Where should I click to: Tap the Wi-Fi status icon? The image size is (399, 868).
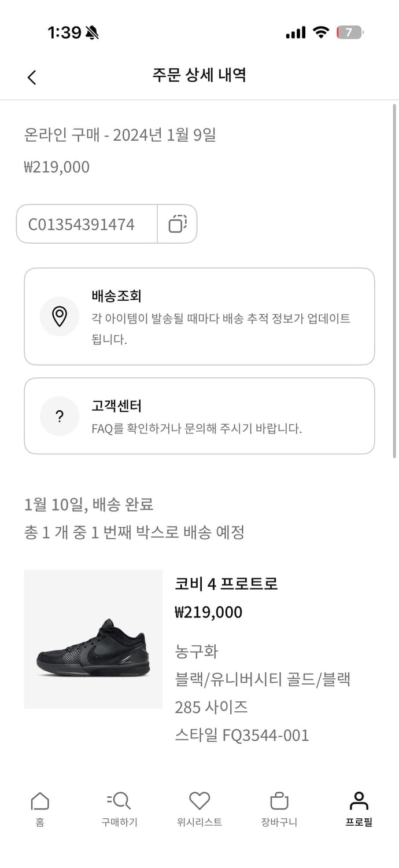coord(322,33)
